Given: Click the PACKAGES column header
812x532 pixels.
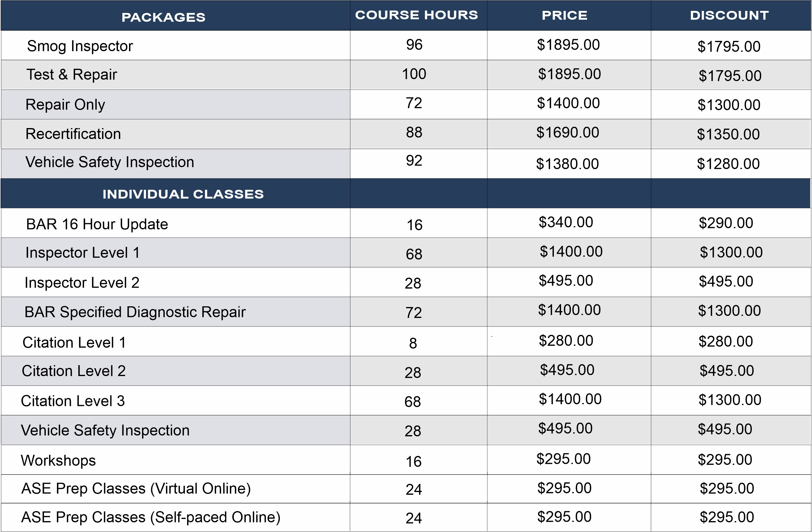Looking at the screenshot, I should click(x=164, y=17).
